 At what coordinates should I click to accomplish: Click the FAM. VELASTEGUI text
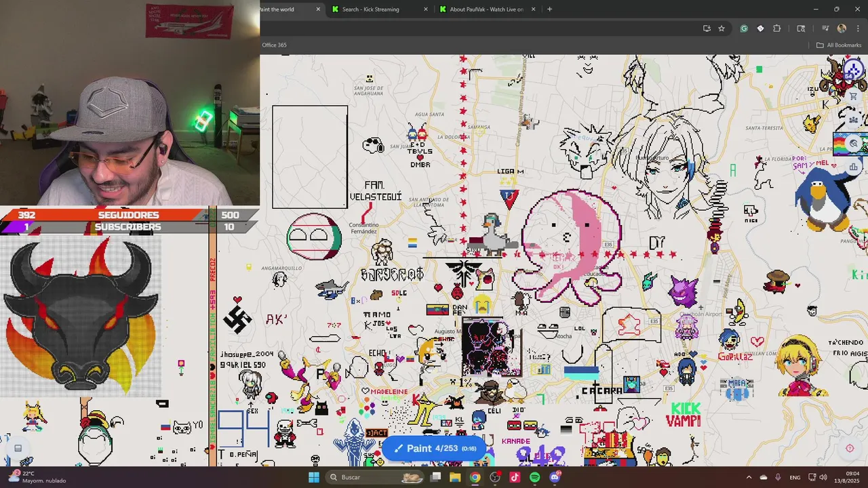click(376, 191)
